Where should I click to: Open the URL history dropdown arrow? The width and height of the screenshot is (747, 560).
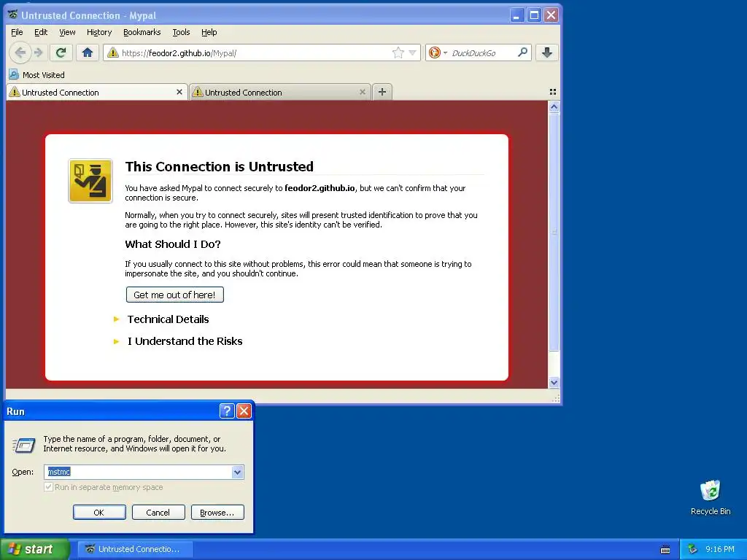tap(413, 52)
